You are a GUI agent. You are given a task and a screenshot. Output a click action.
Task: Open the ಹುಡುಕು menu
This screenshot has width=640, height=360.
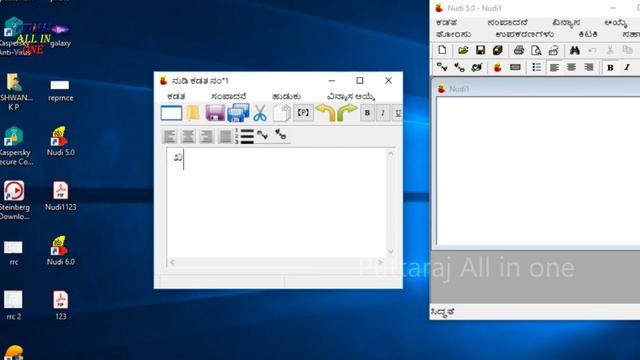pos(287,96)
